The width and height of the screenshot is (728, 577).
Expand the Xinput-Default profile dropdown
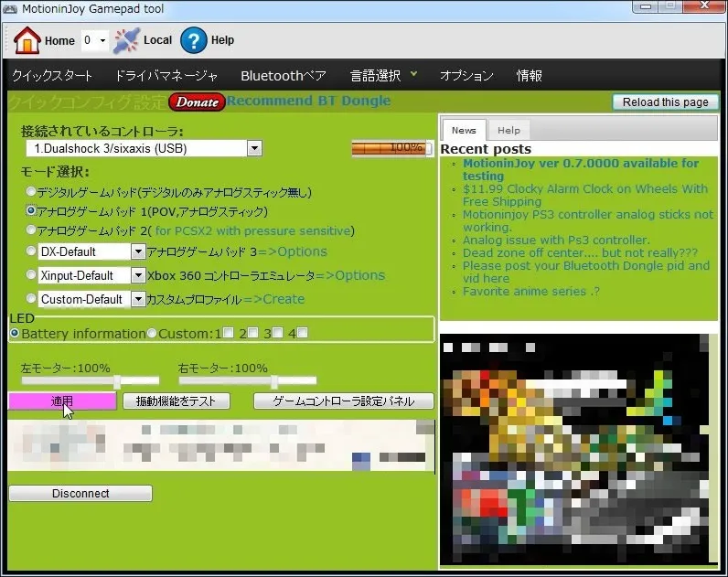point(138,275)
